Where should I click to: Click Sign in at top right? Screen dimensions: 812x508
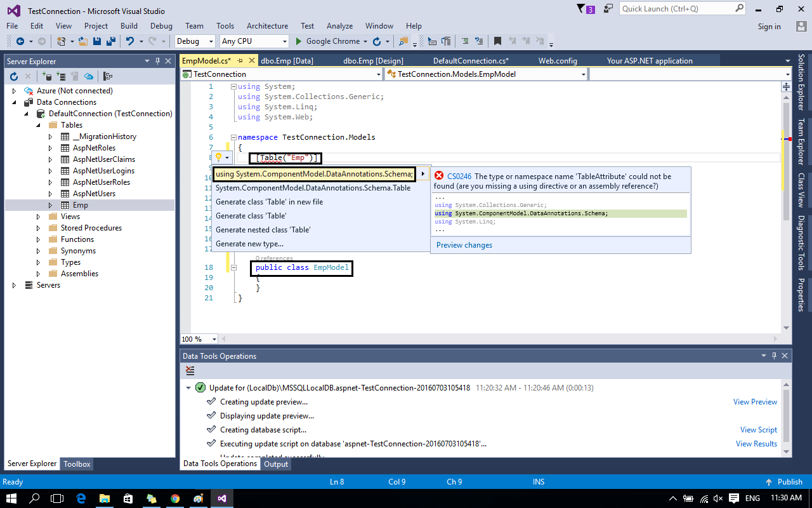tap(769, 26)
